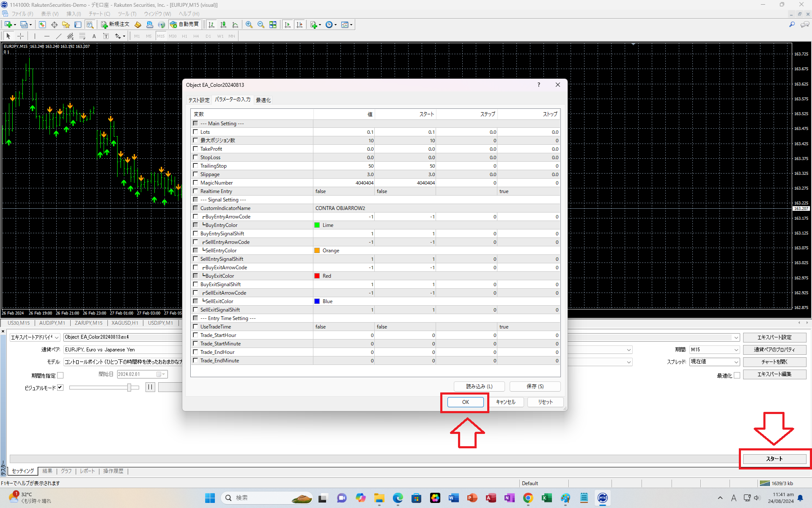Tick the TrailingStop optimization checkbox
This screenshot has width=812, height=508.
tap(195, 166)
